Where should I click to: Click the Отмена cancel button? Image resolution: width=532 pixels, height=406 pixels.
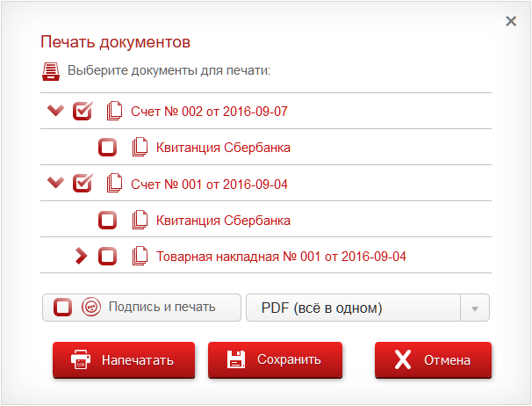tap(433, 360)
